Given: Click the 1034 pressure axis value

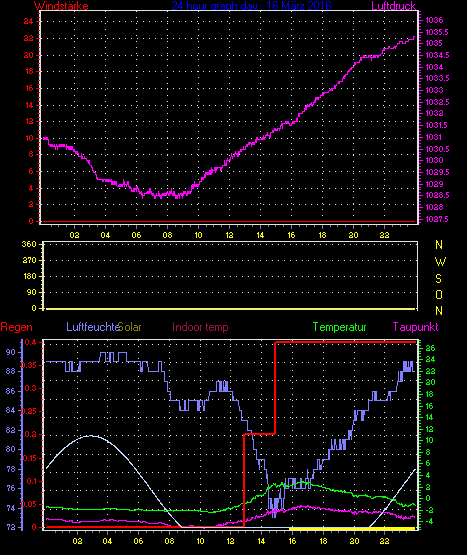Looking at the screenshot, I should coord(434,67).
